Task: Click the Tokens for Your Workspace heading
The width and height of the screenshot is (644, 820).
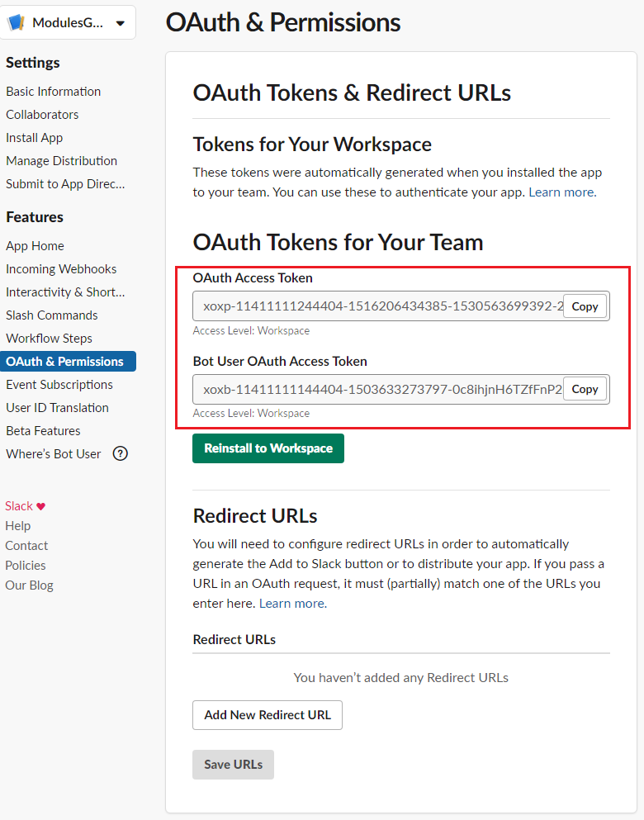Action: tap(312, 145)
